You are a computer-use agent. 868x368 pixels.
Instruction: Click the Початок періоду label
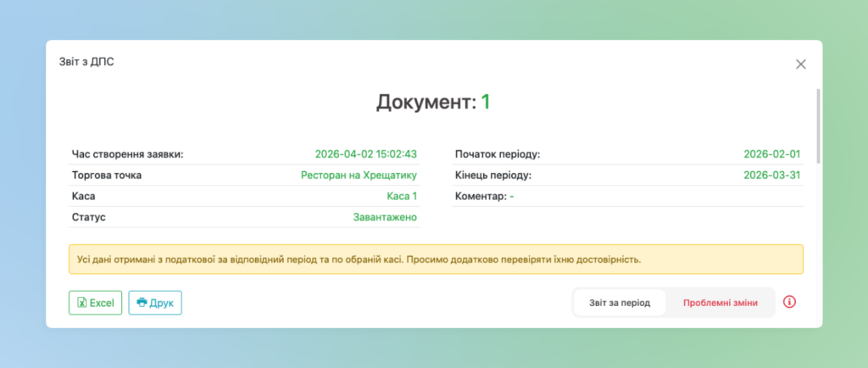coord(497,154)
